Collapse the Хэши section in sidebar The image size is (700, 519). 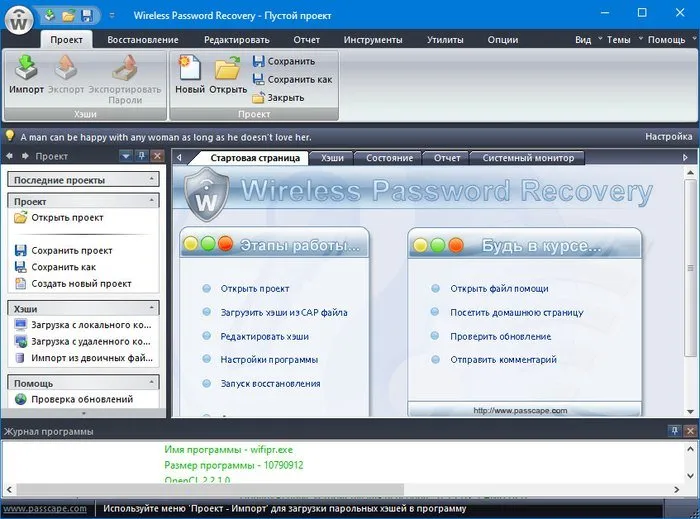point(152,308)
